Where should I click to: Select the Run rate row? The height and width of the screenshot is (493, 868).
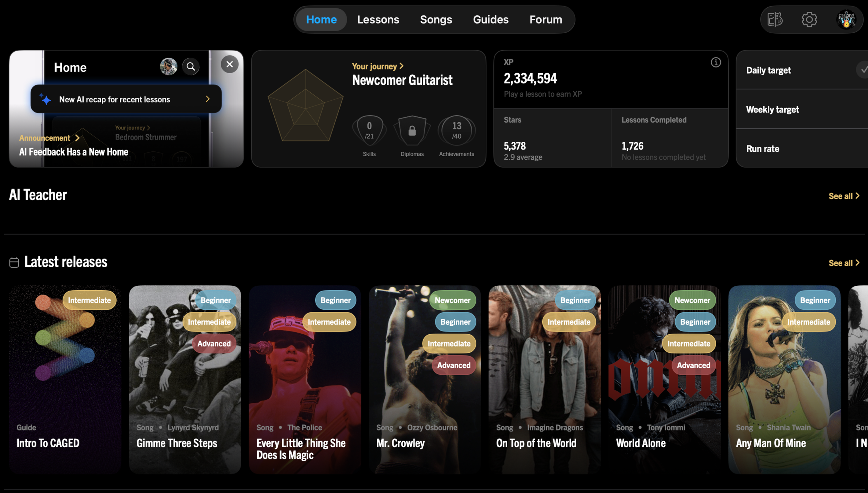click(802, 149)
